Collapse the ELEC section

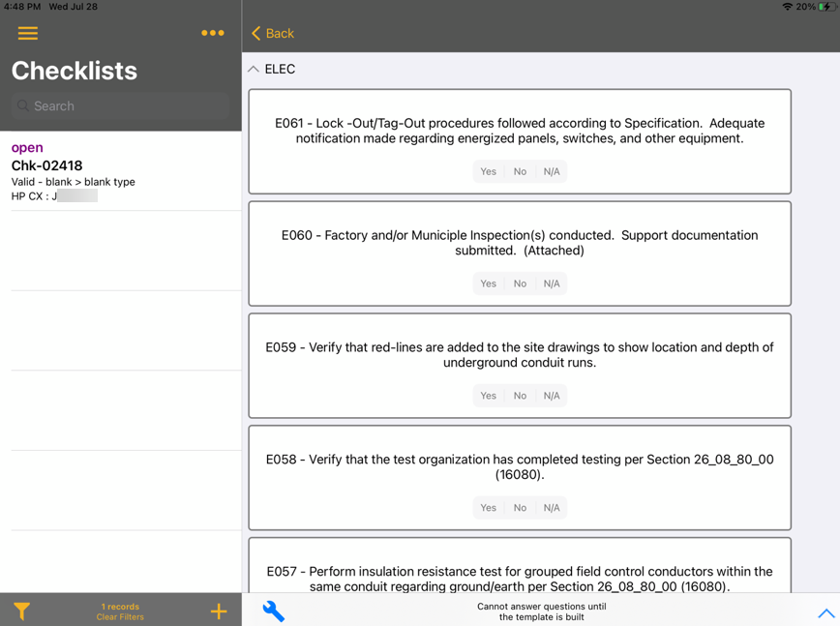point(254,69)
